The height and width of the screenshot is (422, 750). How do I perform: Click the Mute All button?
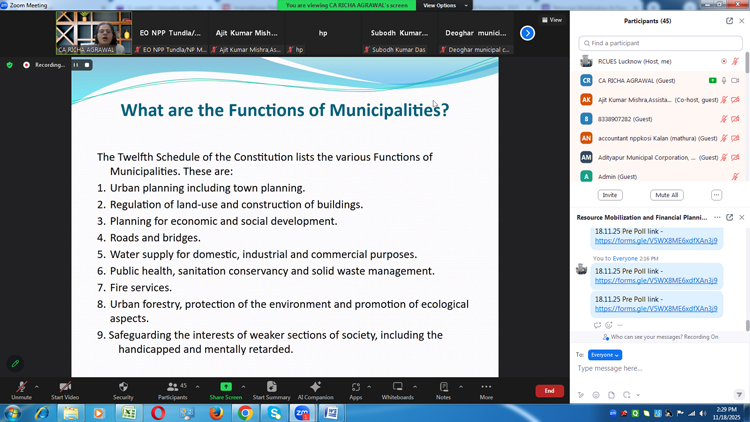666,195
